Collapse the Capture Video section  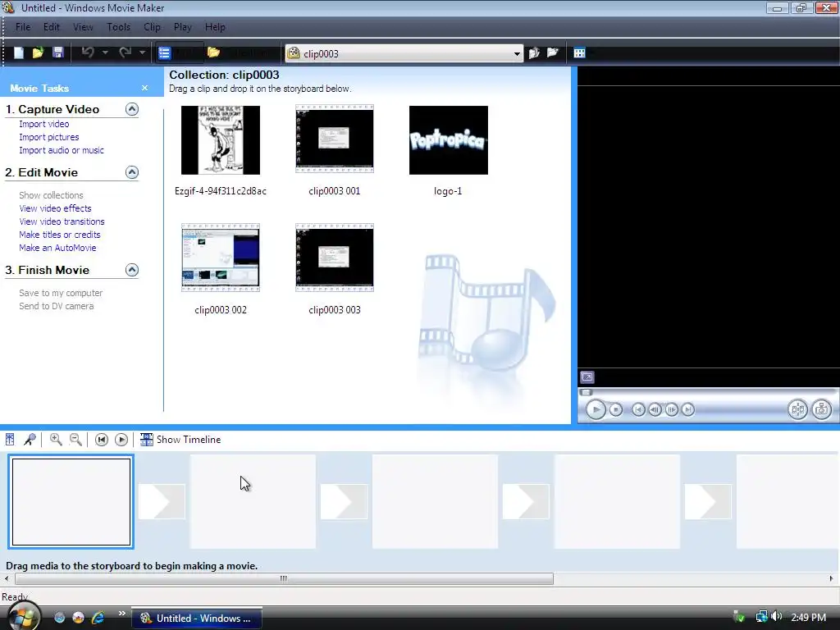click(x=132, y=109)
